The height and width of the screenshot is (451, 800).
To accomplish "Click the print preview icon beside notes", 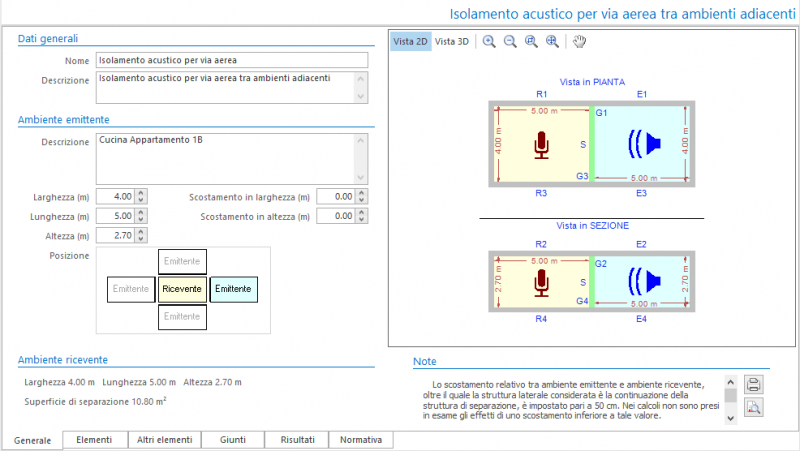I will click(x=754, y=407).
